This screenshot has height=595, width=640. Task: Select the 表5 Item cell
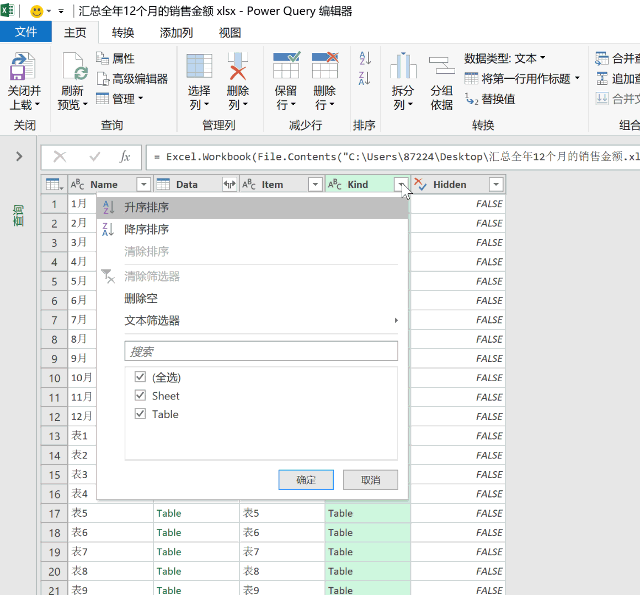tap(282, 513)
